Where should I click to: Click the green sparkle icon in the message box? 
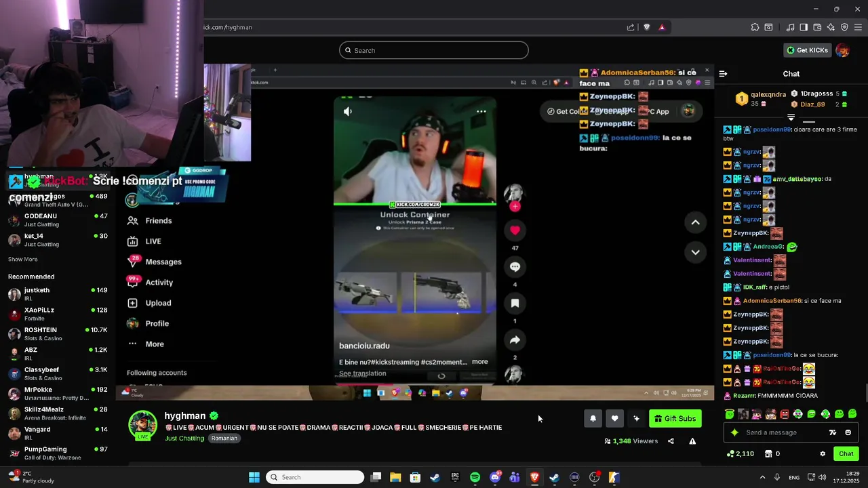pos(734,432)
